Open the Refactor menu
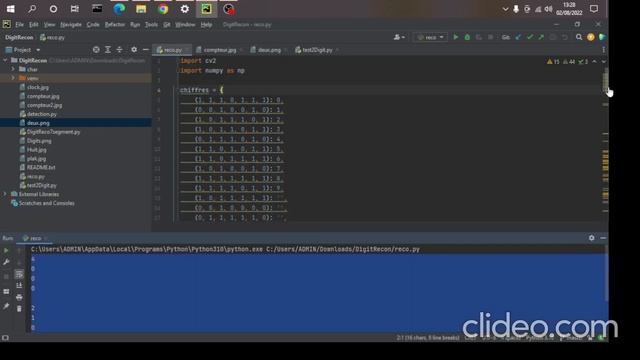Screen dimensions: 640x360 pyautogui.click(x=115, y=24)
